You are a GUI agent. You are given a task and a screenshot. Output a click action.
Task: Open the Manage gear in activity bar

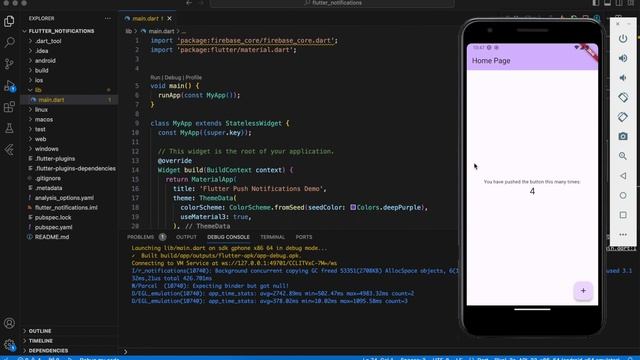[9, 345]
